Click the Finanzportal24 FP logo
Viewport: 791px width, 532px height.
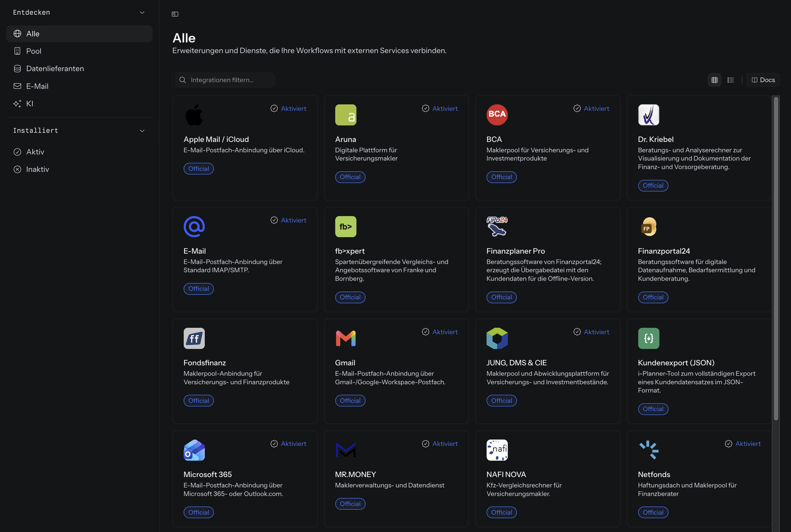click(648, 226)
